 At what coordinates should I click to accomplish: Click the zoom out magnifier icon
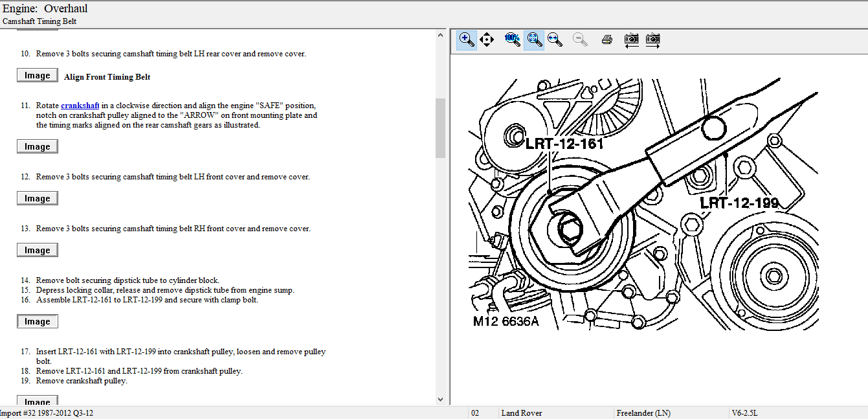[581, 40]
